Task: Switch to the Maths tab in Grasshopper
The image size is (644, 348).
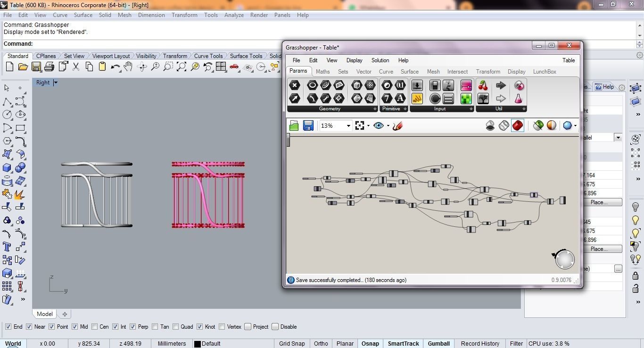Action: pyautogui.click(x=322, y=72)
